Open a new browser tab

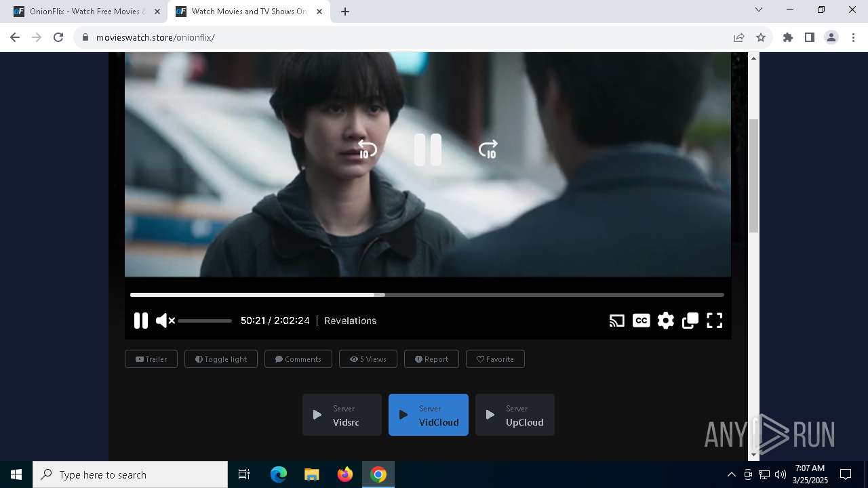click(345, 12)
